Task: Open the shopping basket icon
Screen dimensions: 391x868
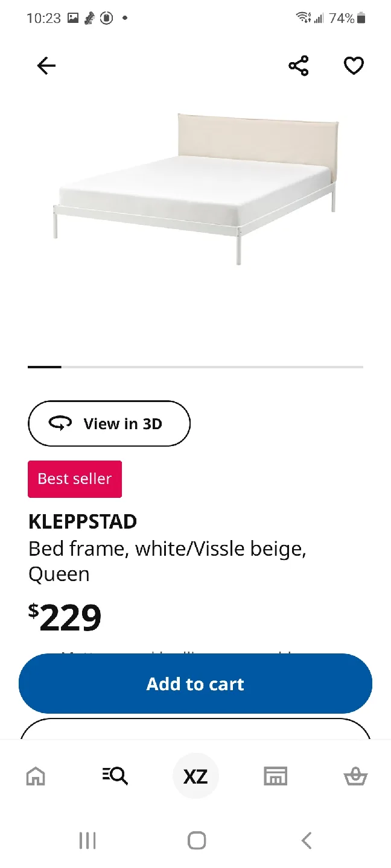Action: point(355,776)
